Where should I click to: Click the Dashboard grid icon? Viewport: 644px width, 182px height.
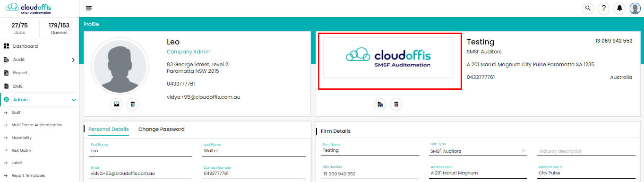click(x=7, y=46)
